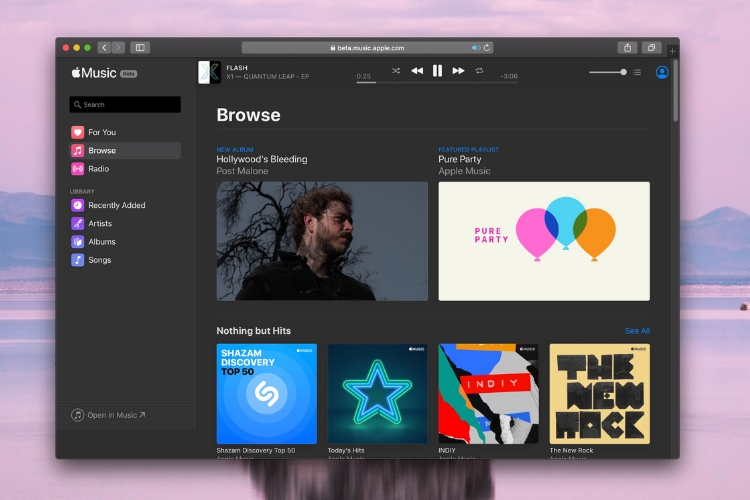The image size is (750, 500).
Task: Click the FLASH song title
Action: point(237,68)
